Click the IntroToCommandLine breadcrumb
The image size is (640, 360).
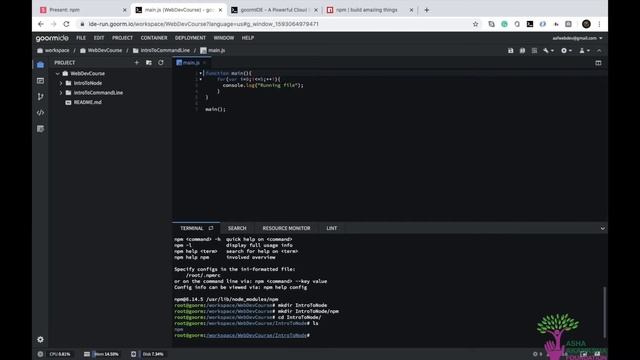point(161,51)
